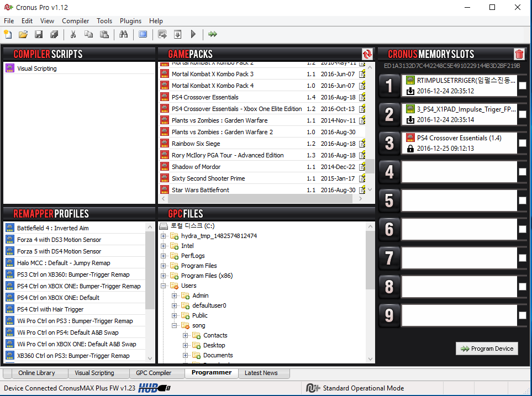Click memory slot number 1 badge
This screenshot has width=532, height=396.
point(389,86)
